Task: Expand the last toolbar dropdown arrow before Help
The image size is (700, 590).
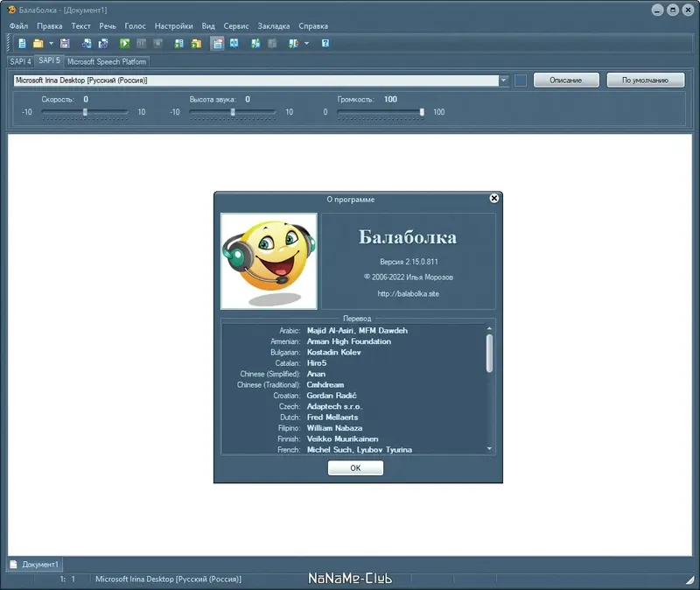Action: point(306,43)
